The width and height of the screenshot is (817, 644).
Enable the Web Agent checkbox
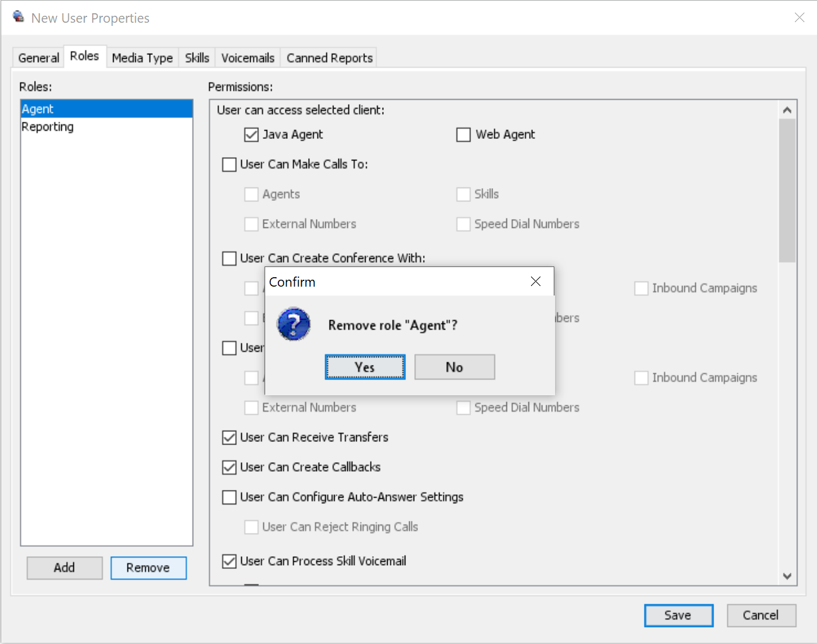(463, 134)
